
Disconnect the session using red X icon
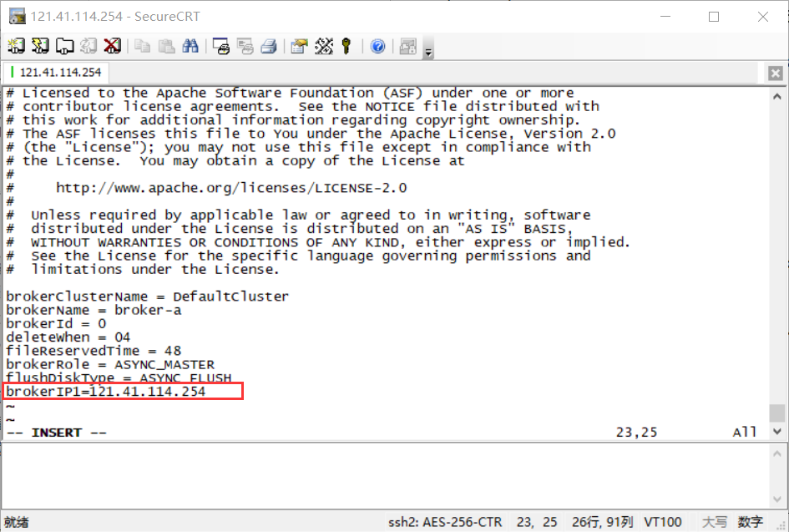(112, 46)
